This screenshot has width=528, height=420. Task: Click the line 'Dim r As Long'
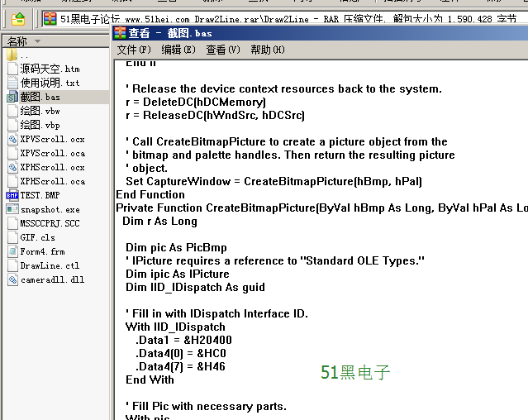159,222
